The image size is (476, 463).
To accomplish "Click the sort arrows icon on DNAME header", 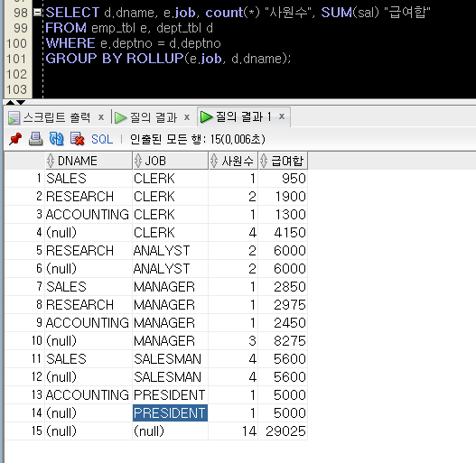I will (51, 161).
